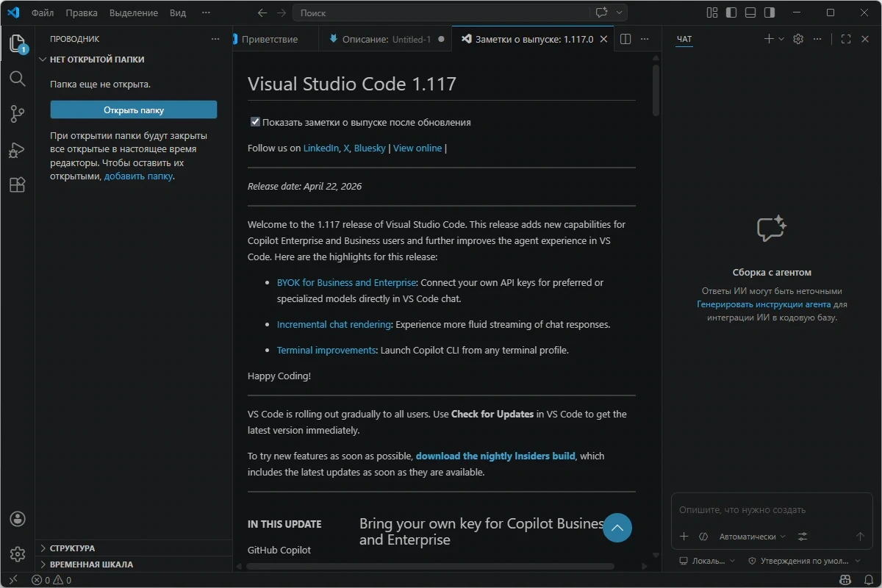This screenshot has width=882, height=588.
Task: Open the editor's more actions ellipsis
Action: [645, 39]
